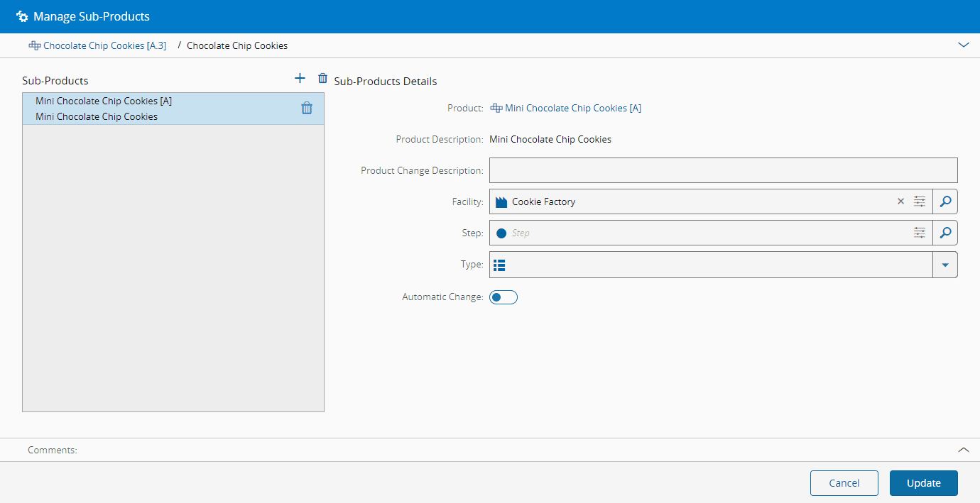
Task: Click the plus icon to add sub-product
Action: tap(300, 79)
